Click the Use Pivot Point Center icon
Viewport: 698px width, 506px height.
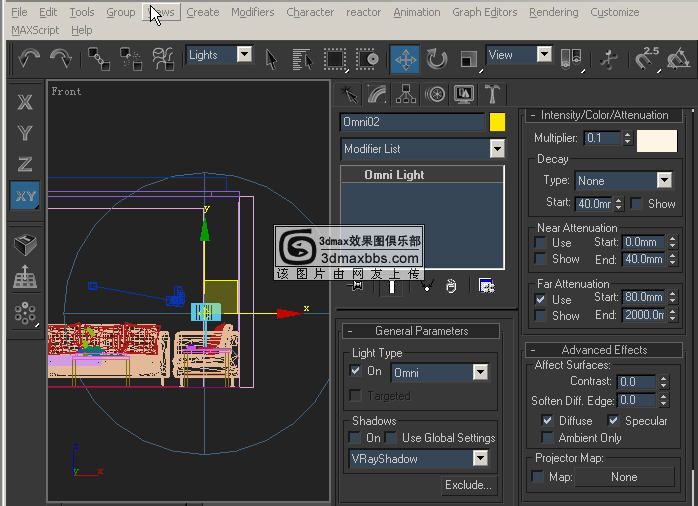coord(571,59)
